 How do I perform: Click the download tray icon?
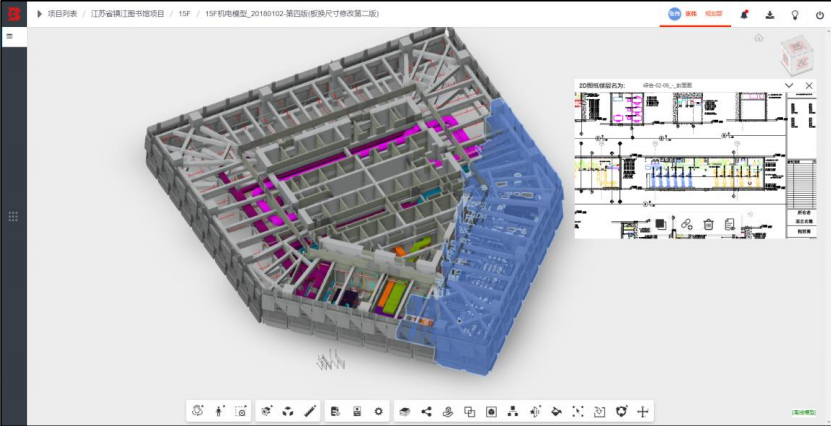point(770,15)
